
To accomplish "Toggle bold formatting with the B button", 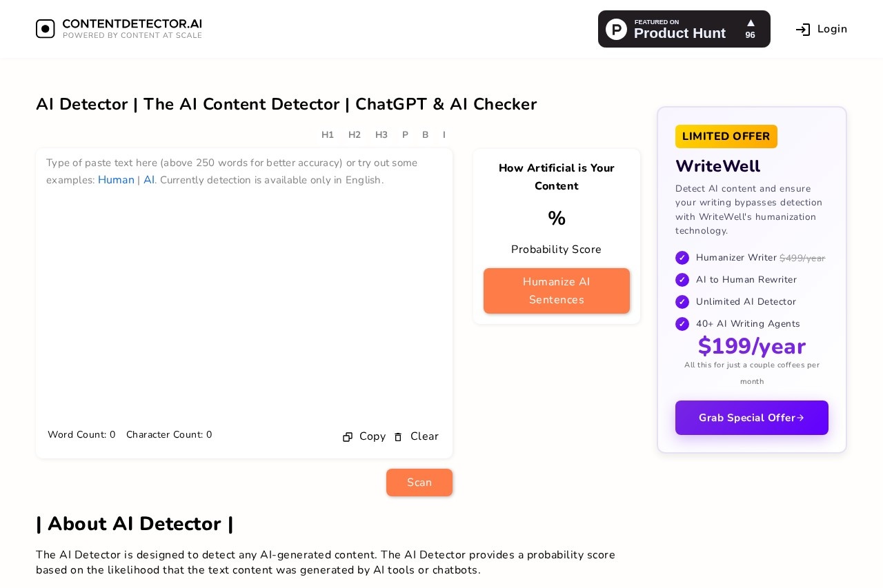I will 425,134.
